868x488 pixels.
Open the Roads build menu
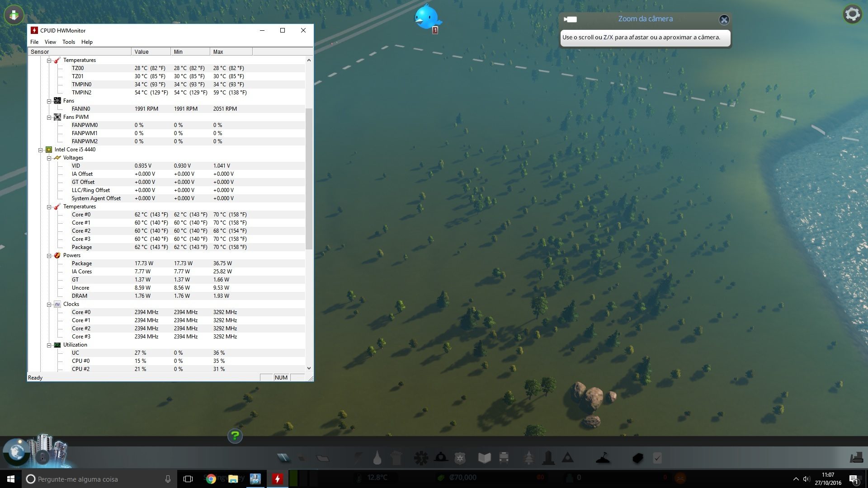pyautogui.click(x=283, y=458)
